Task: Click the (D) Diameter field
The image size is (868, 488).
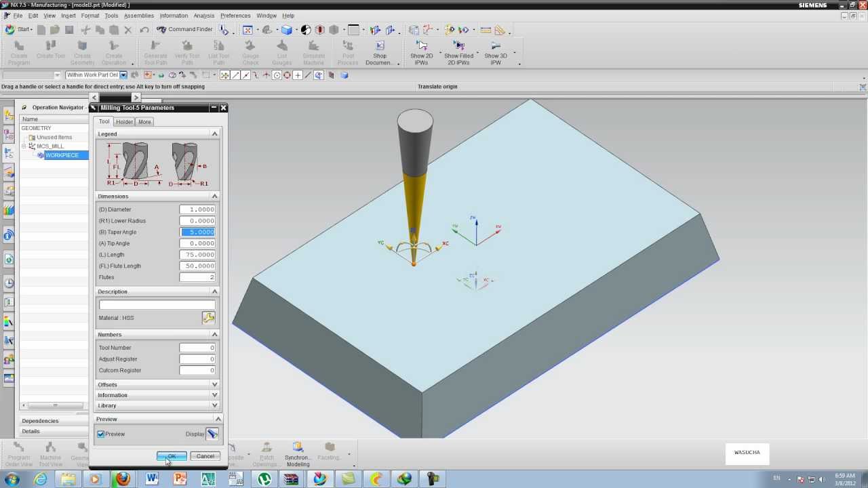Action: coord(197,209)
